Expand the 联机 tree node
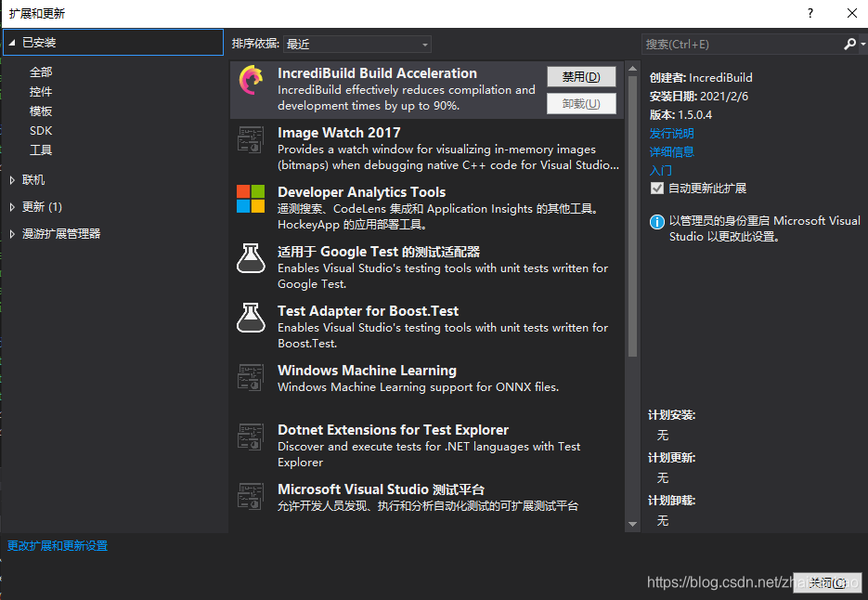The height and width of the screenshot is (600, 868). click(12, 180)
